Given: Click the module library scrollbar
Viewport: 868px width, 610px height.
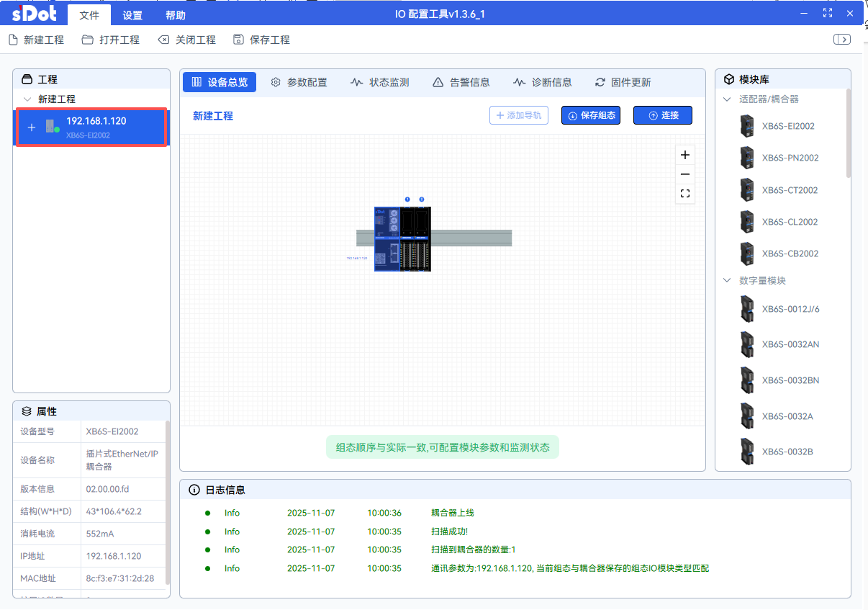Looking at the screenshot, I should 848,133.
